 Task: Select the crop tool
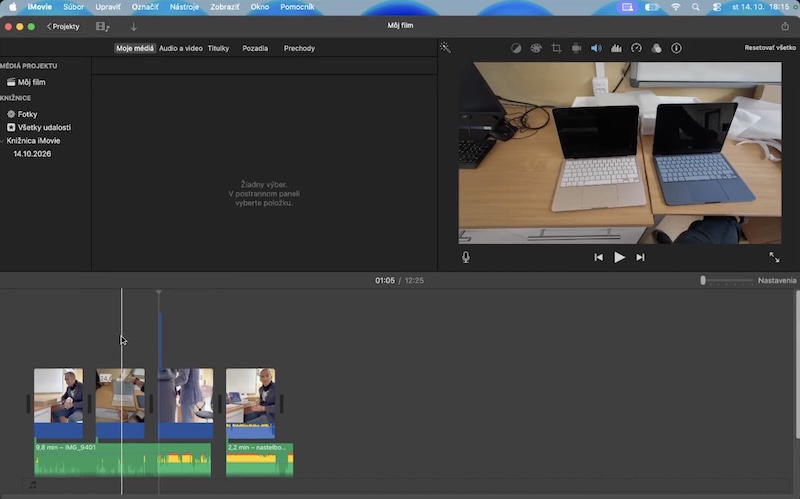tap(556, 48)
